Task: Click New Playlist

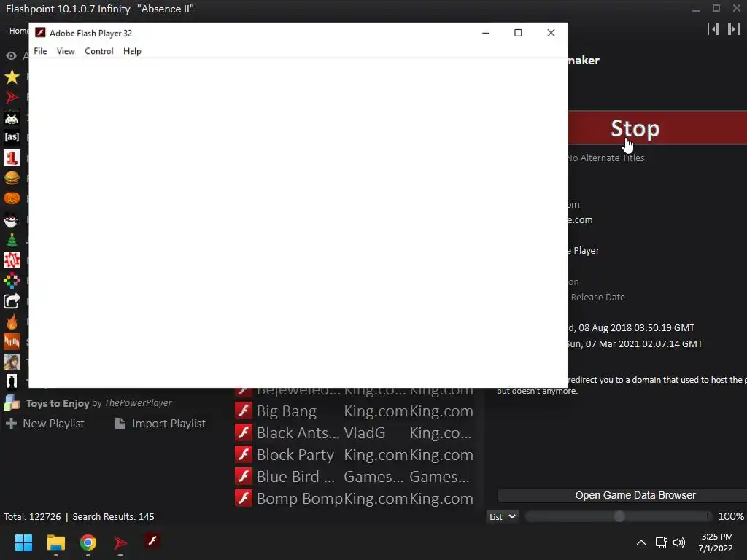Action: coord(45,424)
